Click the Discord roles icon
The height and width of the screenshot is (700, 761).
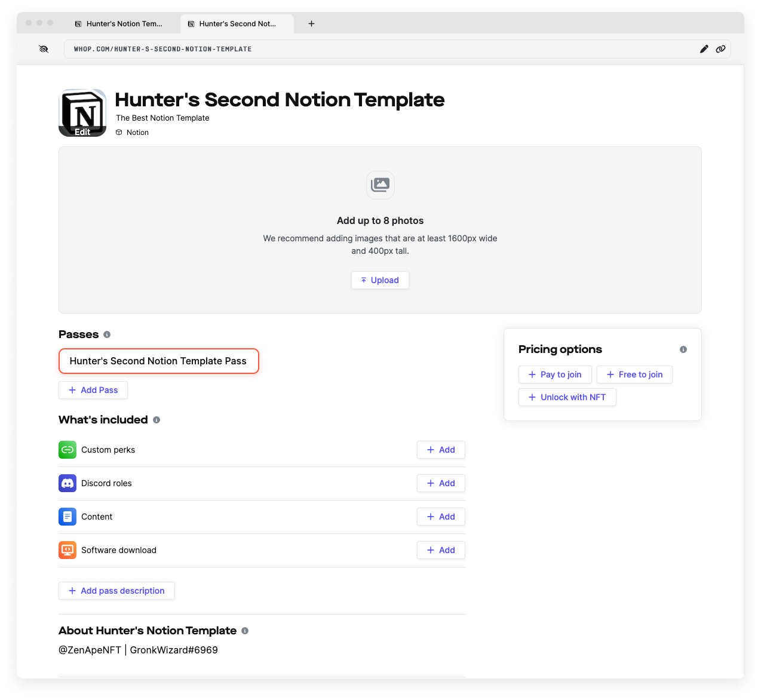point(67,483)
